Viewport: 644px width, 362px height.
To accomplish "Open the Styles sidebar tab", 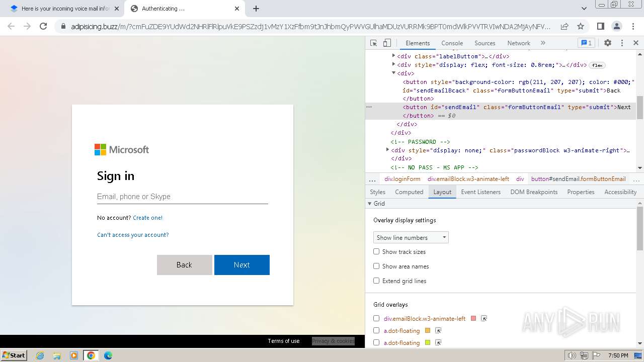I will [377, 192].
